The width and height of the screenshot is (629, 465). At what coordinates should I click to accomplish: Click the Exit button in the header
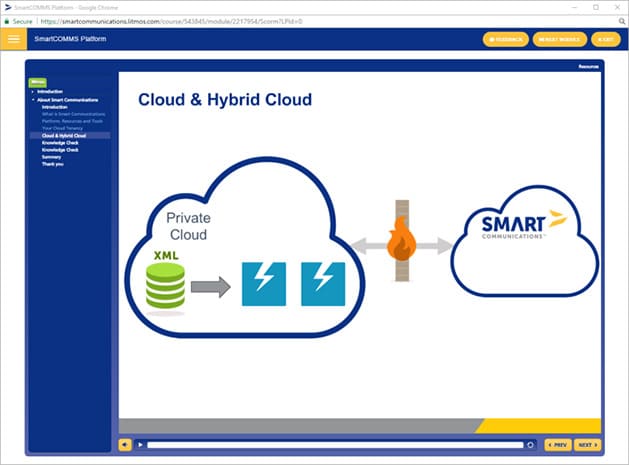pos(606,39)
